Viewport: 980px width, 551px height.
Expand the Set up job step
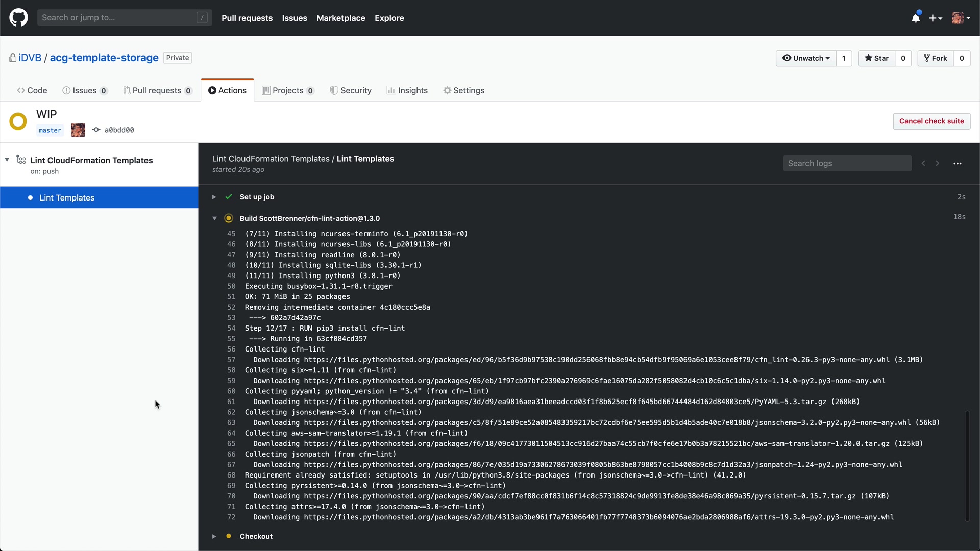click(214, 197)
